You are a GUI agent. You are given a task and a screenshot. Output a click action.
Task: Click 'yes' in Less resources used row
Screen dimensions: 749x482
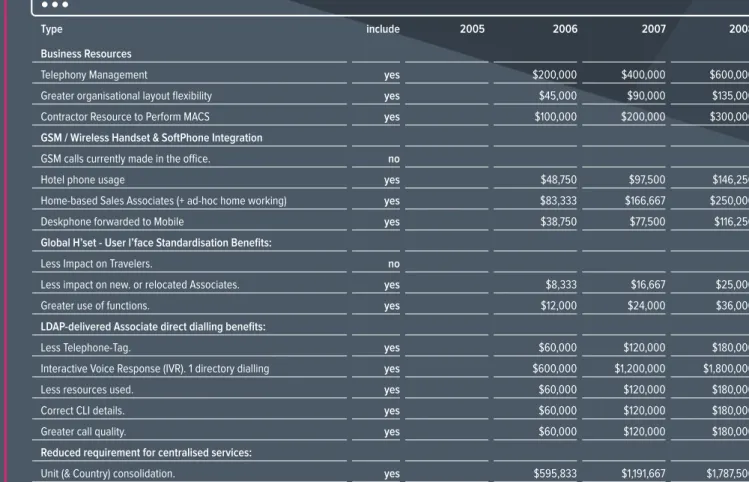pyautogui.click(x=392, y=390)
